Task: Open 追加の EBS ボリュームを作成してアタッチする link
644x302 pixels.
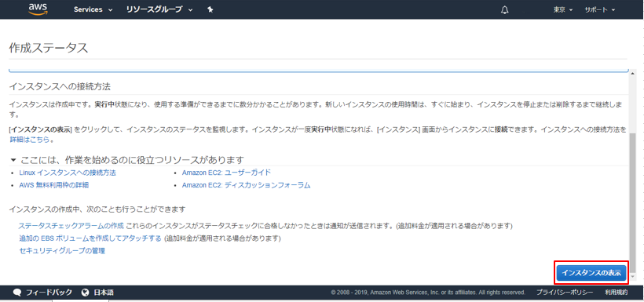Action: coord(90,238)
